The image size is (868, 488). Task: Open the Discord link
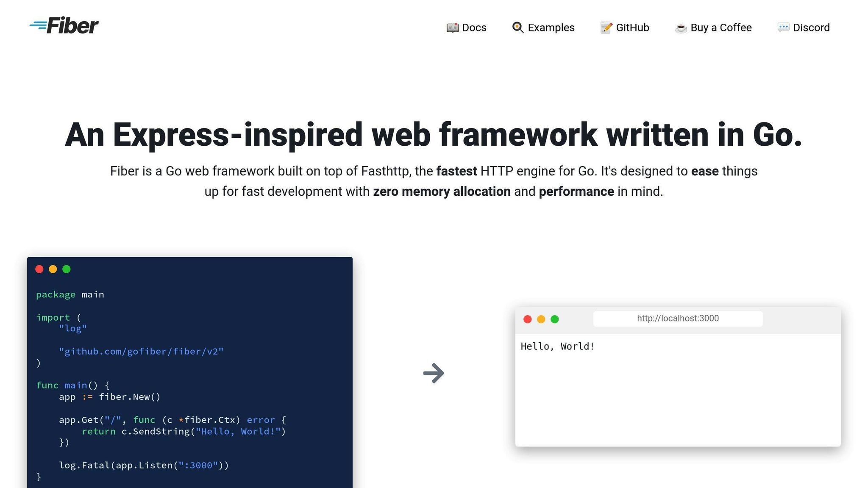[x=811, y=28]
